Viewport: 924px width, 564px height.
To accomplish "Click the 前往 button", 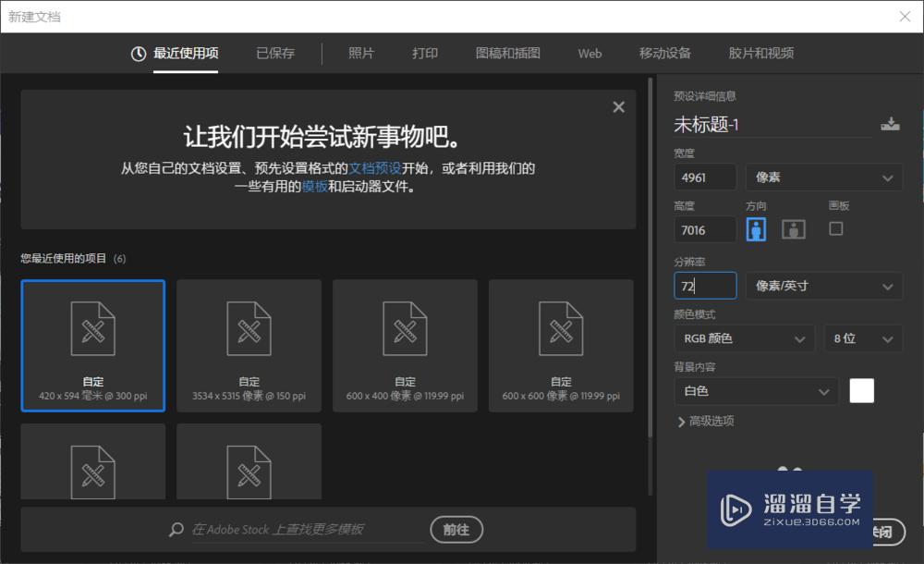I will (x=456, y=530).
